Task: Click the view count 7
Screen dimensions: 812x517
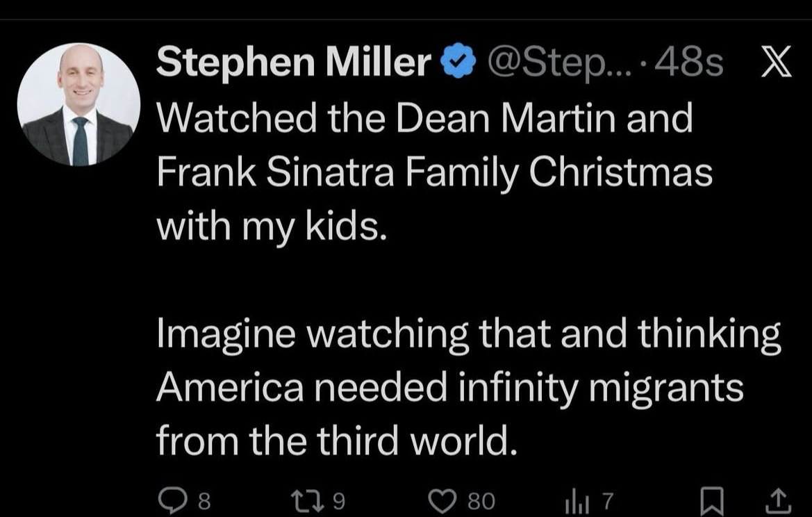Action: 607,500
